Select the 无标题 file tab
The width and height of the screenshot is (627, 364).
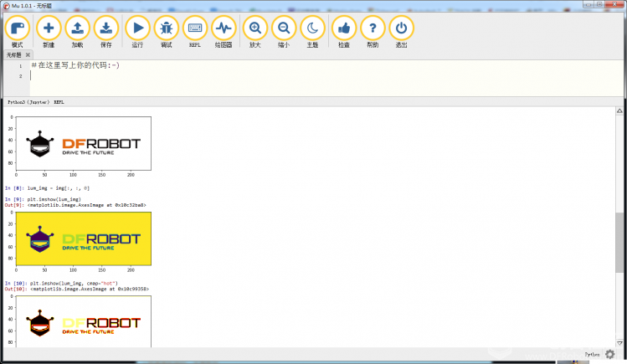coord(14,54)
